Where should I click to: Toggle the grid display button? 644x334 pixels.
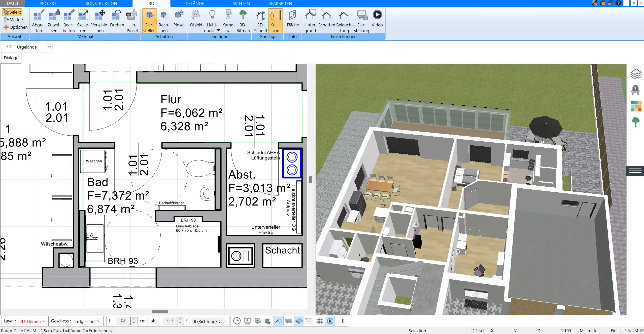[x=320, y=321]
